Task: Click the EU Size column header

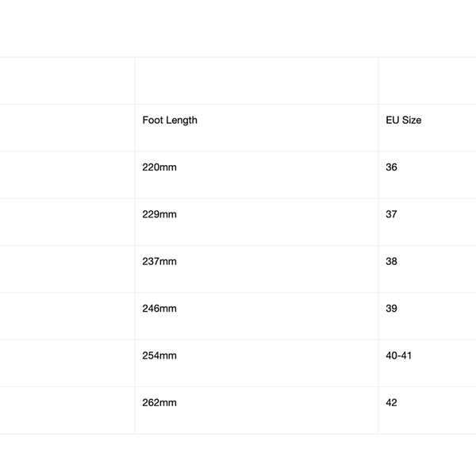Action: (404, 121)
